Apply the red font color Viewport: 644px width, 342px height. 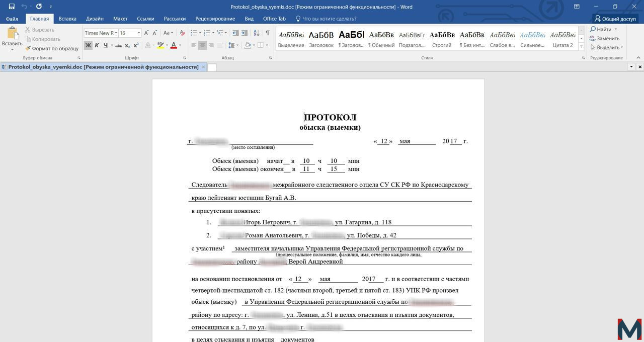tap(174, 45)
